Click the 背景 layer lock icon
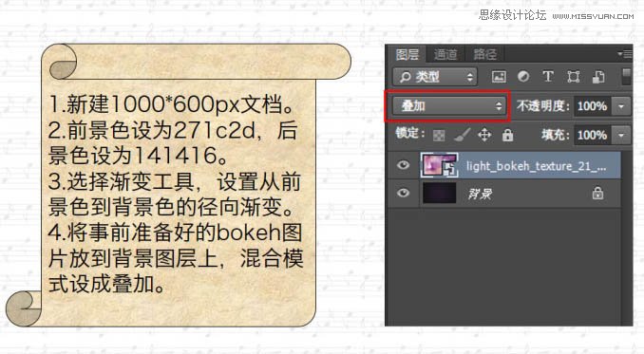Screen dimensions: 644x354 [597, 193]
